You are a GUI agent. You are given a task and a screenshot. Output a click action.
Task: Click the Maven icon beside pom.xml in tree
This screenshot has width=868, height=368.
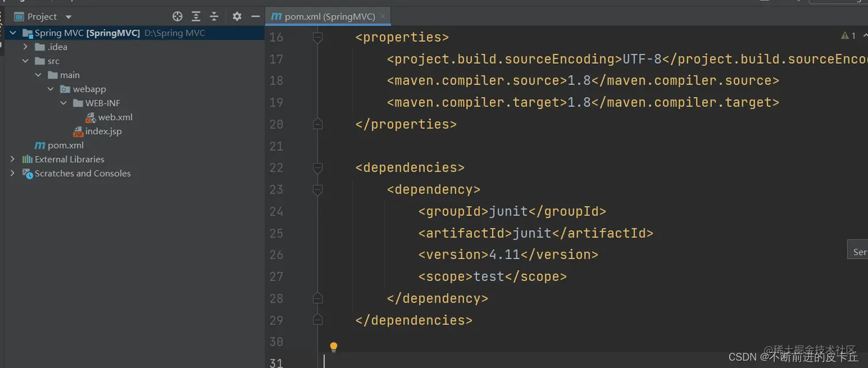pyautogui.click(x=40, y=145)
